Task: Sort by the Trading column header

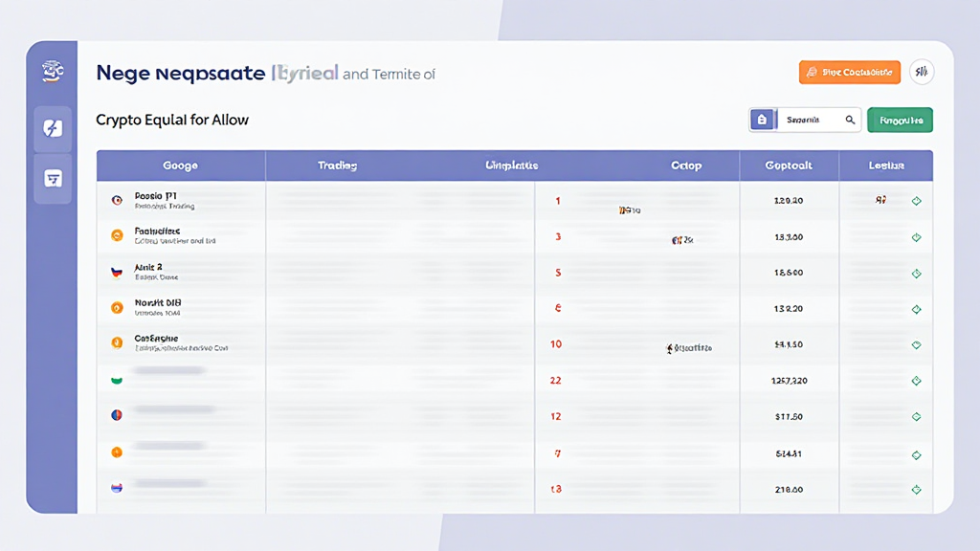Action: (337, 165)
